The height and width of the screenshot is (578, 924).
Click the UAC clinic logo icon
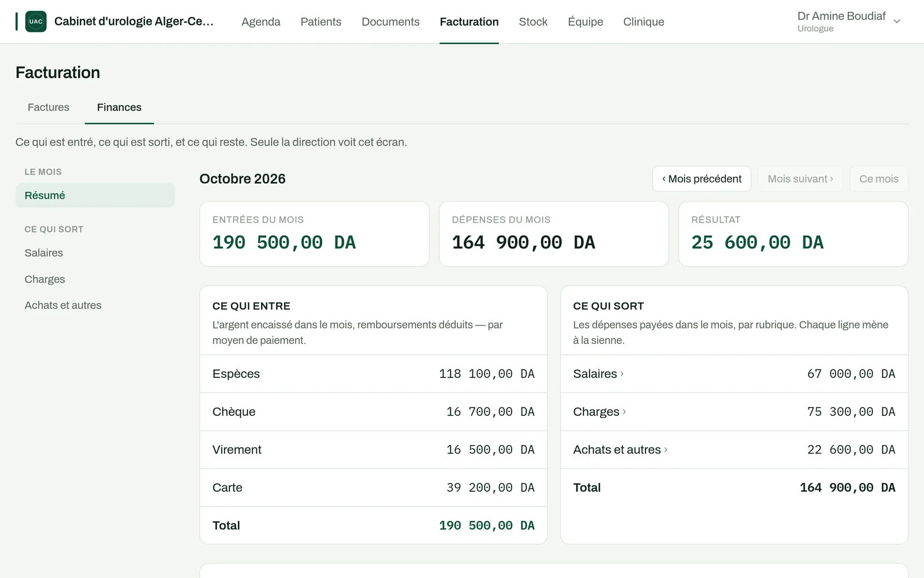point(36,21)
